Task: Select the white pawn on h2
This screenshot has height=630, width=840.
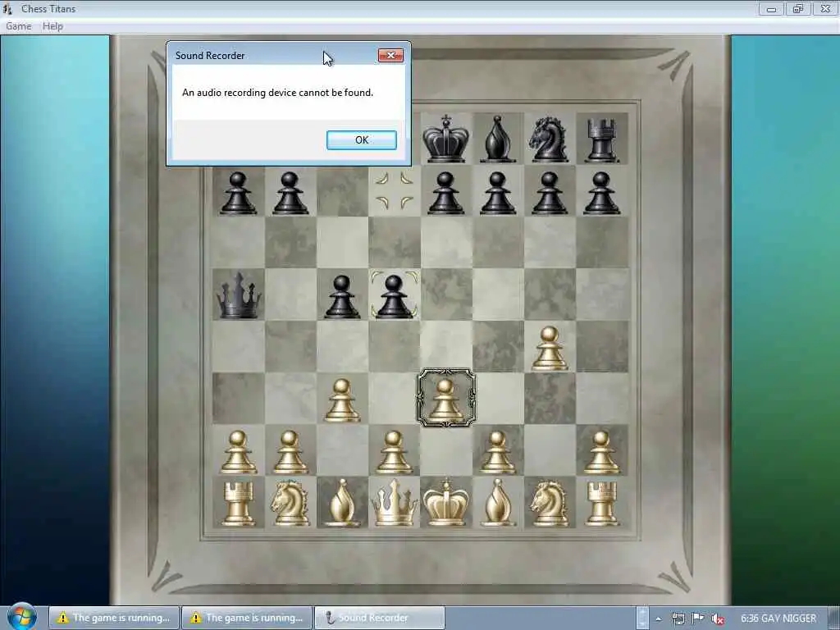Action: click(601, 452)
